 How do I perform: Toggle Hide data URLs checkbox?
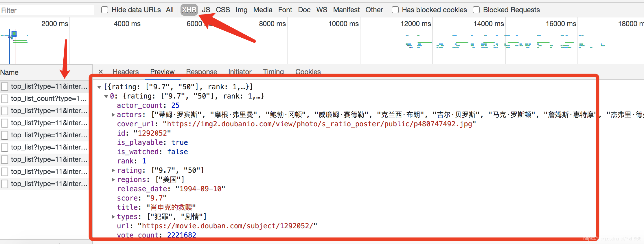[x=105, y=10]
